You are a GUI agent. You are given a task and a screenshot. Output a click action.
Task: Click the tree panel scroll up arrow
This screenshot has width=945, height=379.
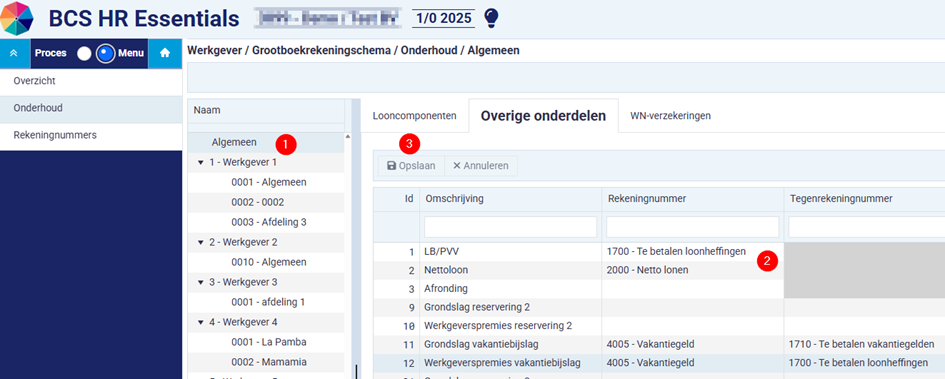347,137
